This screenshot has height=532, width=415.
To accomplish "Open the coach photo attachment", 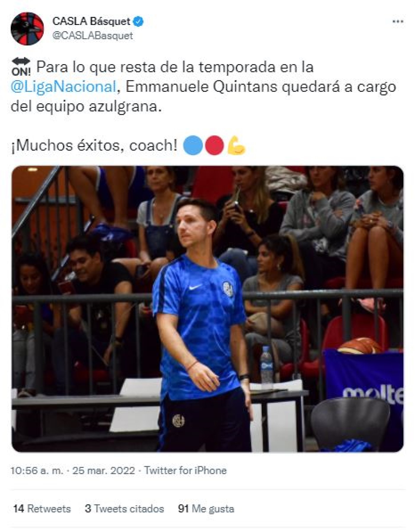I will (207, 309).
